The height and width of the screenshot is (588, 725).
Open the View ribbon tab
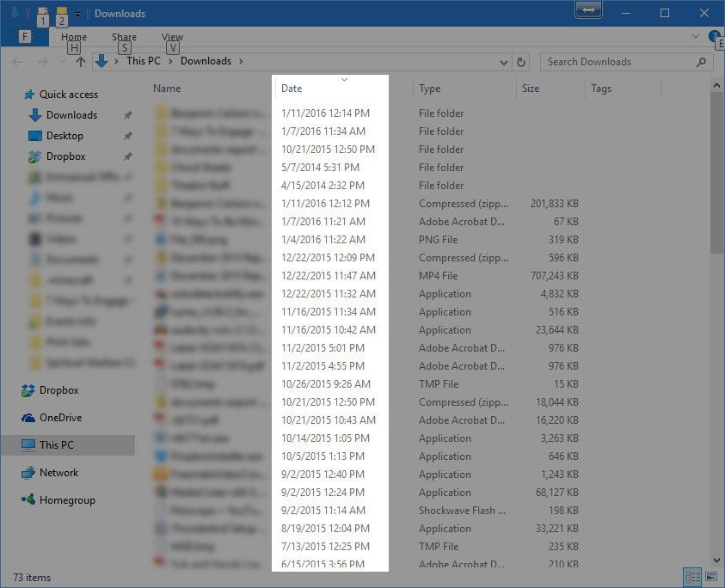(172, 37)
